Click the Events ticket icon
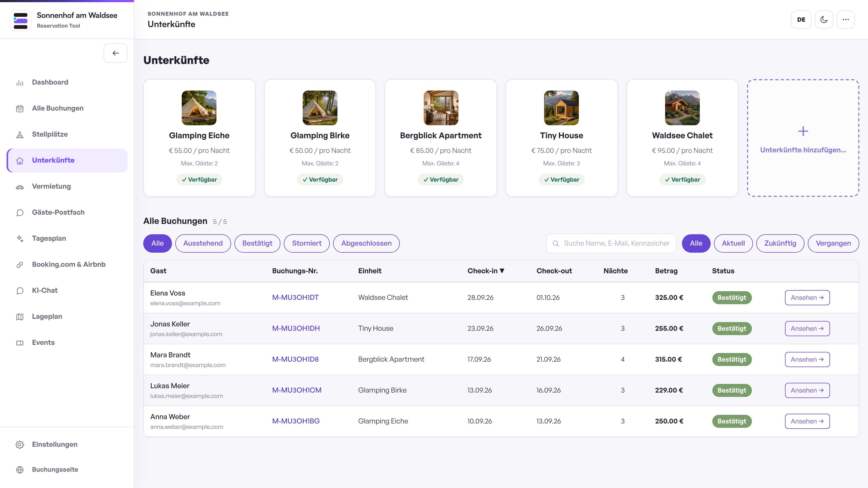This screenshot has height=488, width=868. pos(20,343)
